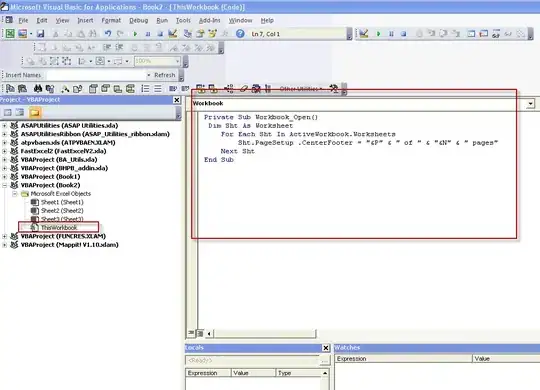Open the Insert menu
540x390 pixels.
pos(85,20)
